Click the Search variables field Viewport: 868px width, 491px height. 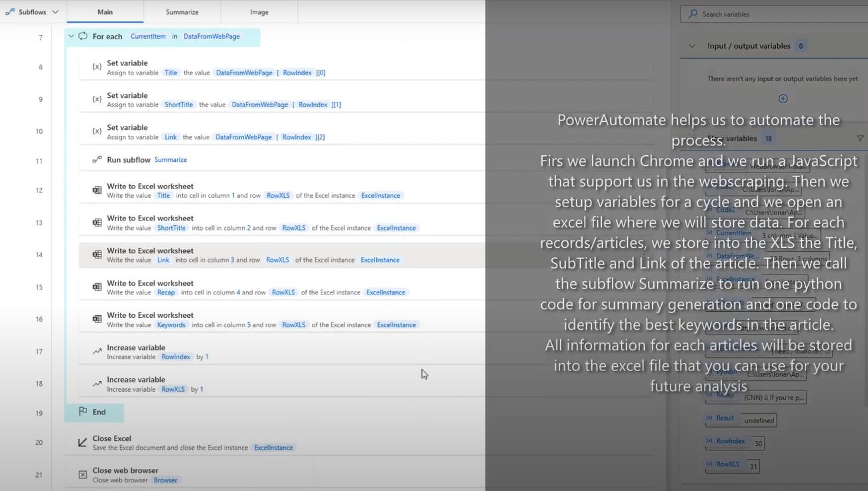pyautogui.click(x=773, y=14)
